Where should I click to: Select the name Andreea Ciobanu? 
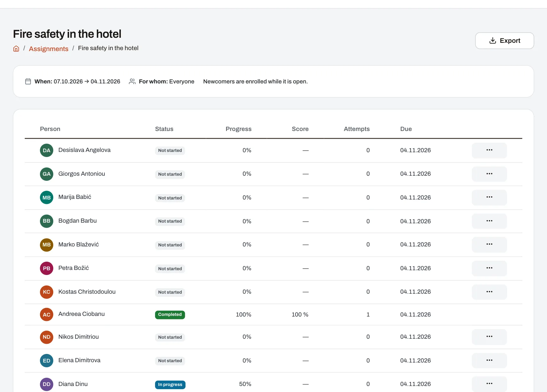pyautogui.click(x=81, y=314)
